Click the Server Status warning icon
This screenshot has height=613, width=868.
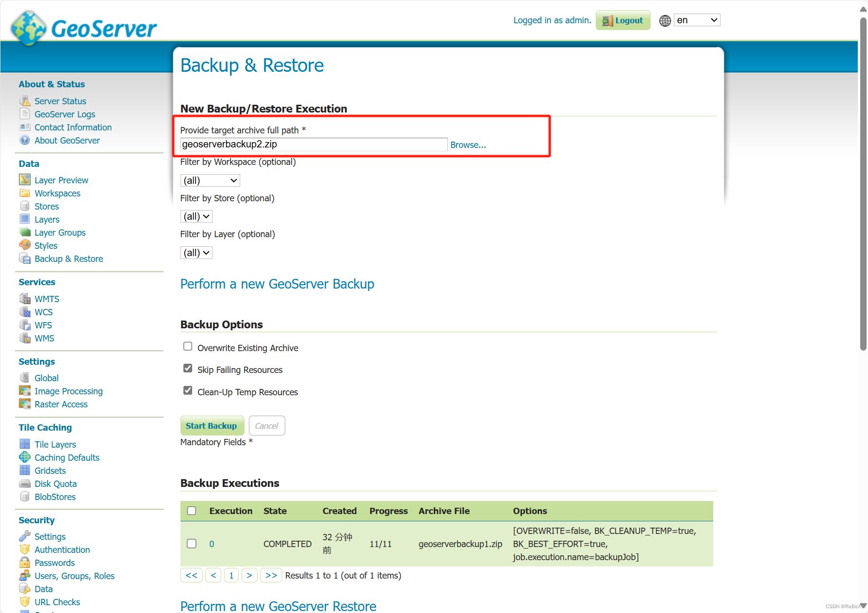pos(25,101)
